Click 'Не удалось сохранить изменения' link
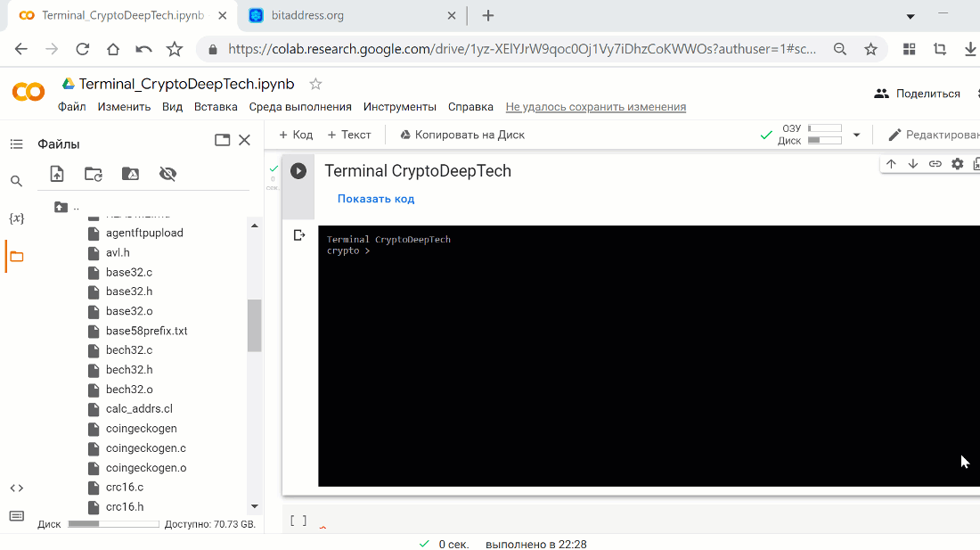 point(596,107)
